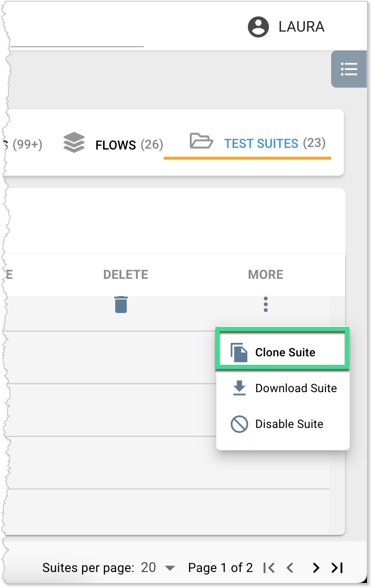Click Disable Suite in the menu
This screenshot has width=372, height=588.
289,424
